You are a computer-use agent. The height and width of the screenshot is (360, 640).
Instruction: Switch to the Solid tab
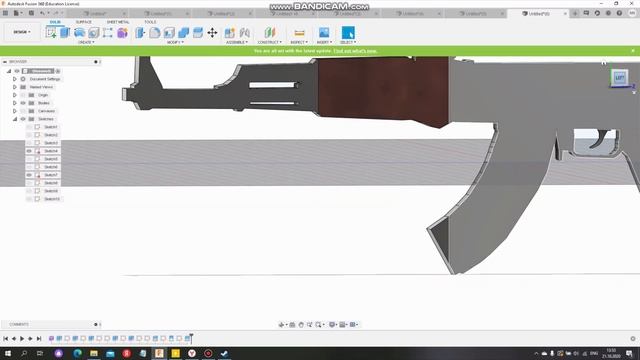click(55, 22)
